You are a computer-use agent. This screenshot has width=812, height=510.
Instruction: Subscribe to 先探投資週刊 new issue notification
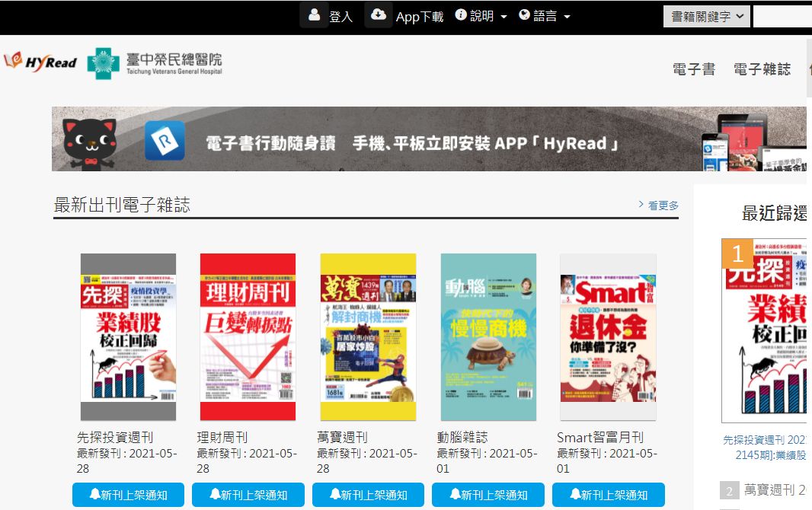128,495
